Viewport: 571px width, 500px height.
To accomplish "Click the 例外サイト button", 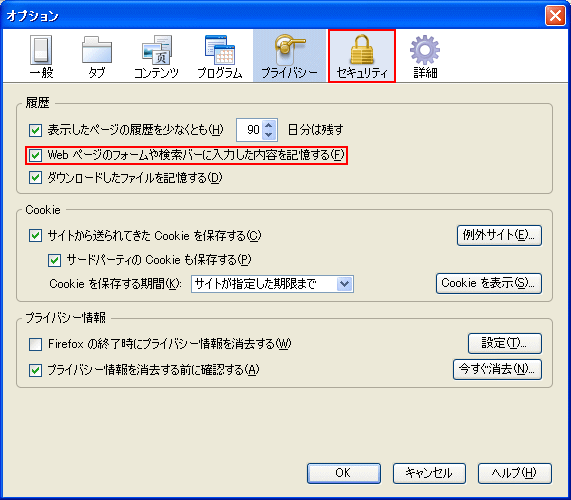I will coord(499,235).
